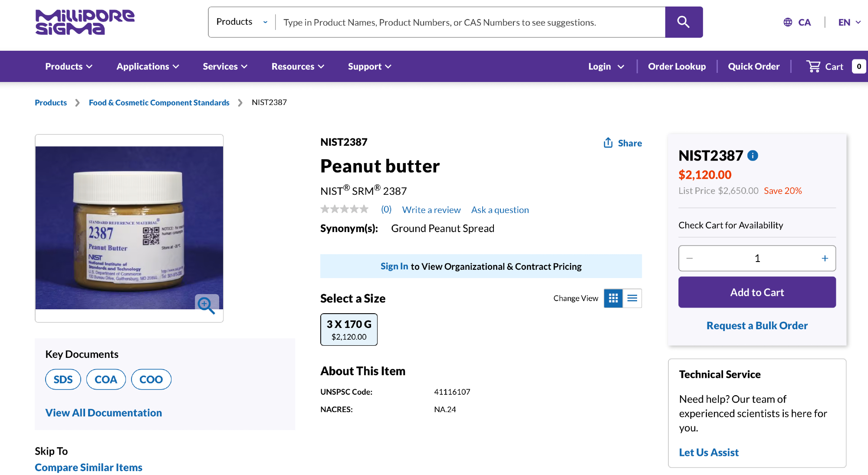Click the star rating bar

tap(344, 210)
